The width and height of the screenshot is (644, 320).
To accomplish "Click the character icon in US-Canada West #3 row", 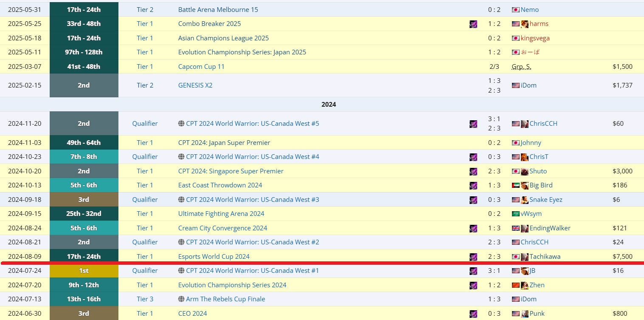I will [x=473, y=200].
